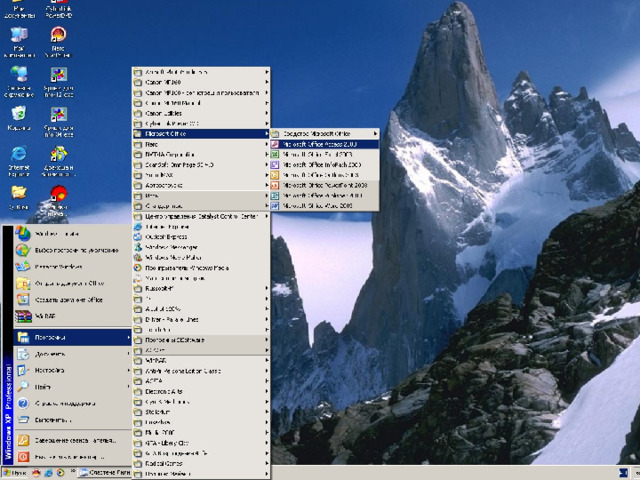Launch Microsoft Office Excel 2003
The height and width of the screenshot is (480, 640).
point(324,154)
